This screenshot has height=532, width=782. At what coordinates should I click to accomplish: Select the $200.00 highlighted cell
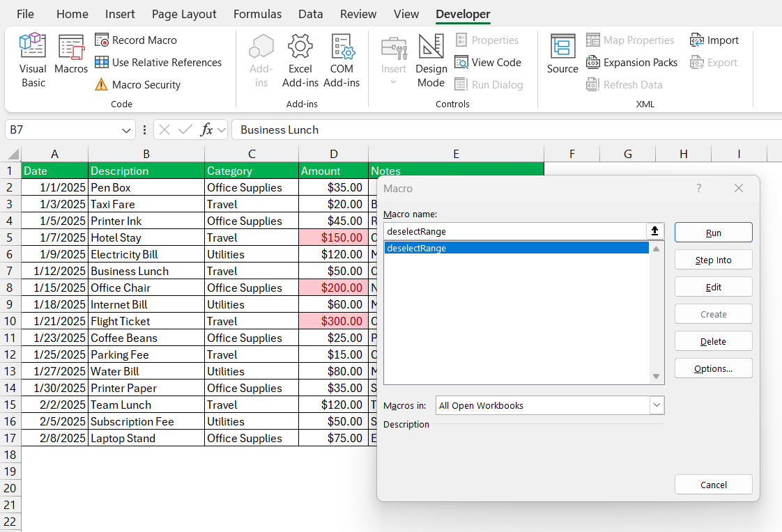(x=334, y=288)
